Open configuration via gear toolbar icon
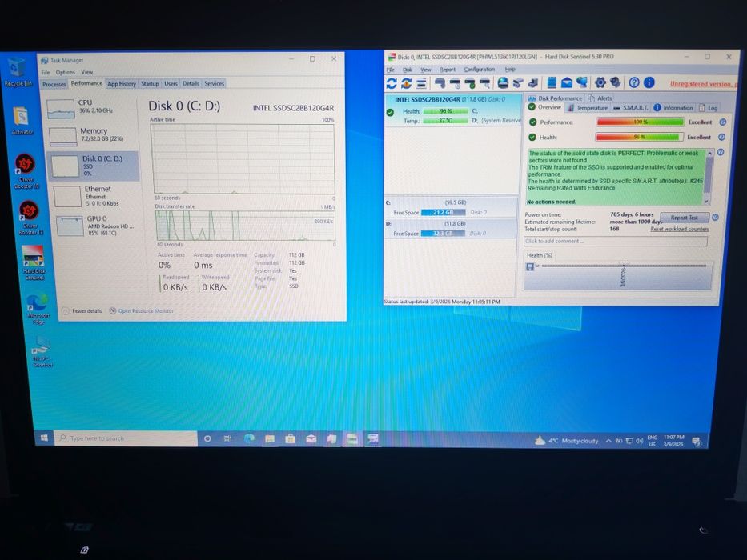Screen dimensions: 747x560 (x=600, y=82)
